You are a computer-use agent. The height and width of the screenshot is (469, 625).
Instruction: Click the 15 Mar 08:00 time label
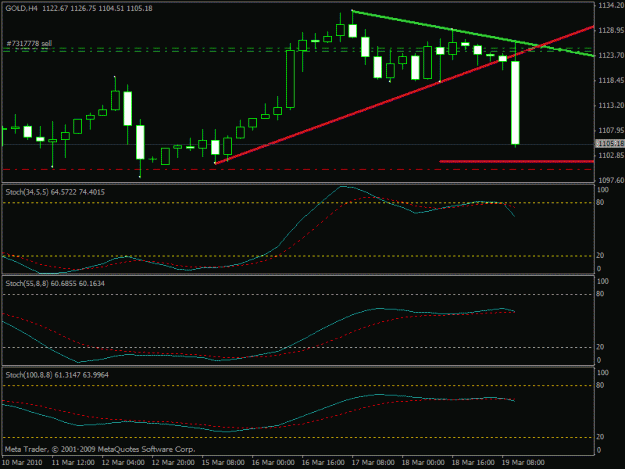(223, 463)
